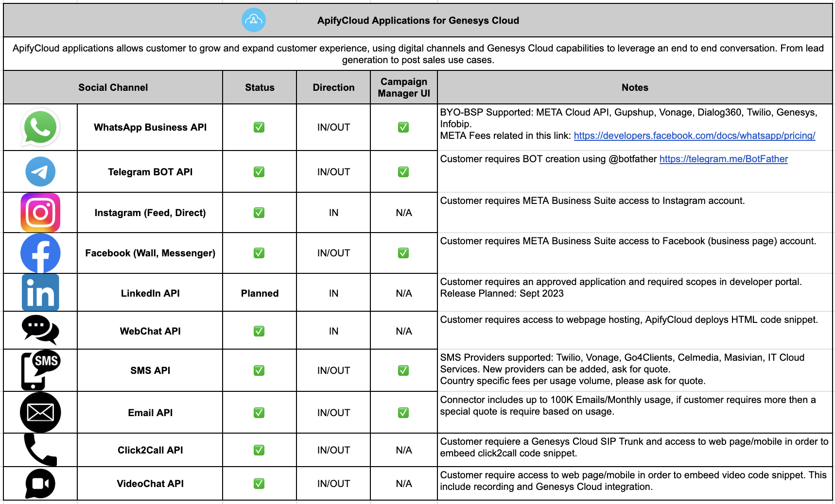Select the 'SMS API' cell

(x=150, y=370)
